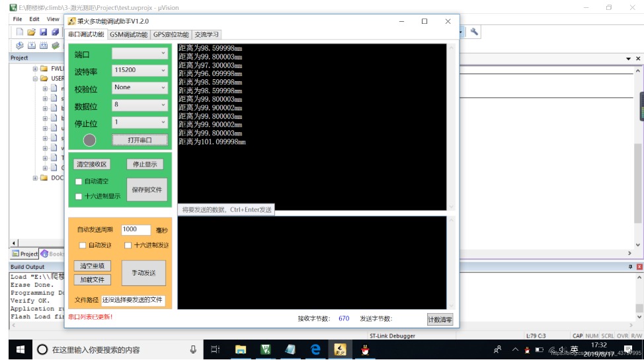
Task: Open Task View from the taskbar
Action: coord(215,349)
